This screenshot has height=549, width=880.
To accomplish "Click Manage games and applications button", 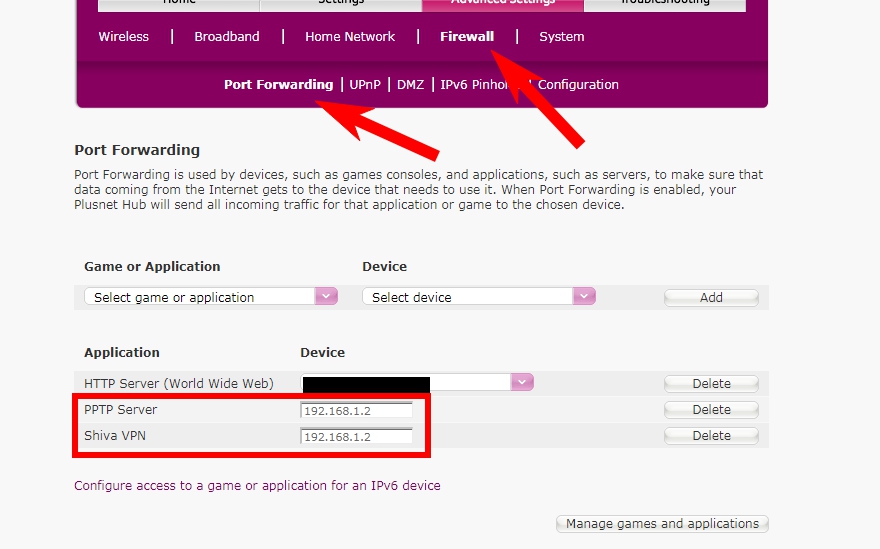I will click(662, 524).
